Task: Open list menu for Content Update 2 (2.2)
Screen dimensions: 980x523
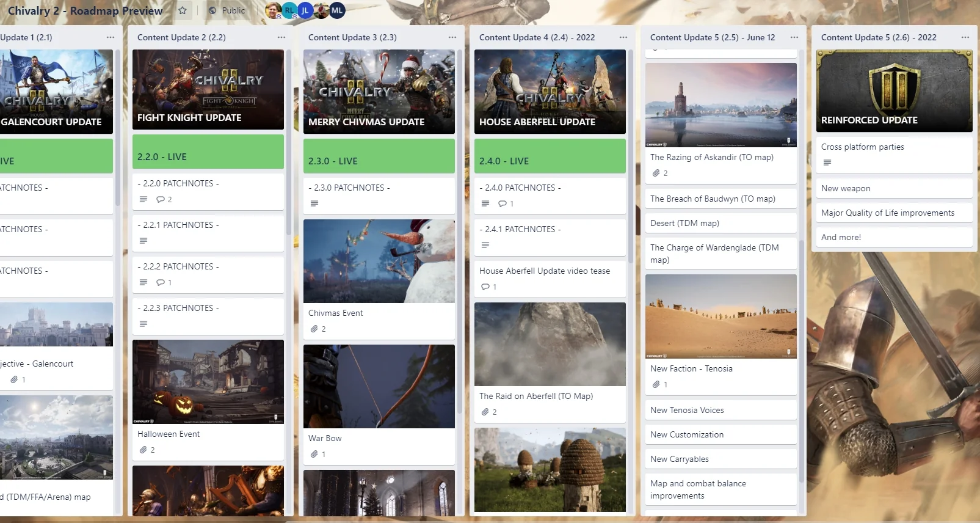Action: tap(281, 37)
